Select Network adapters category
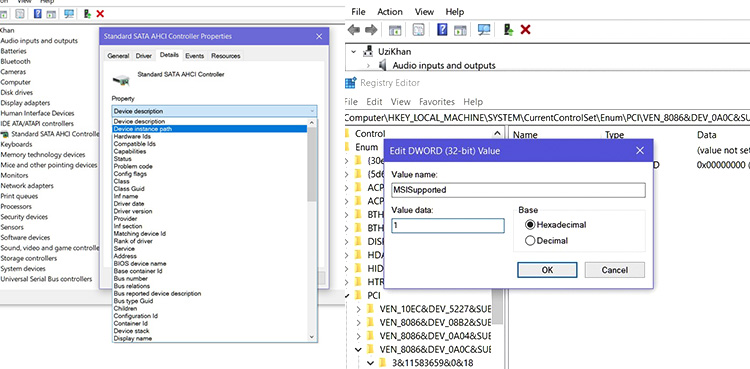The image size is (750, 369). coord(27,186)
